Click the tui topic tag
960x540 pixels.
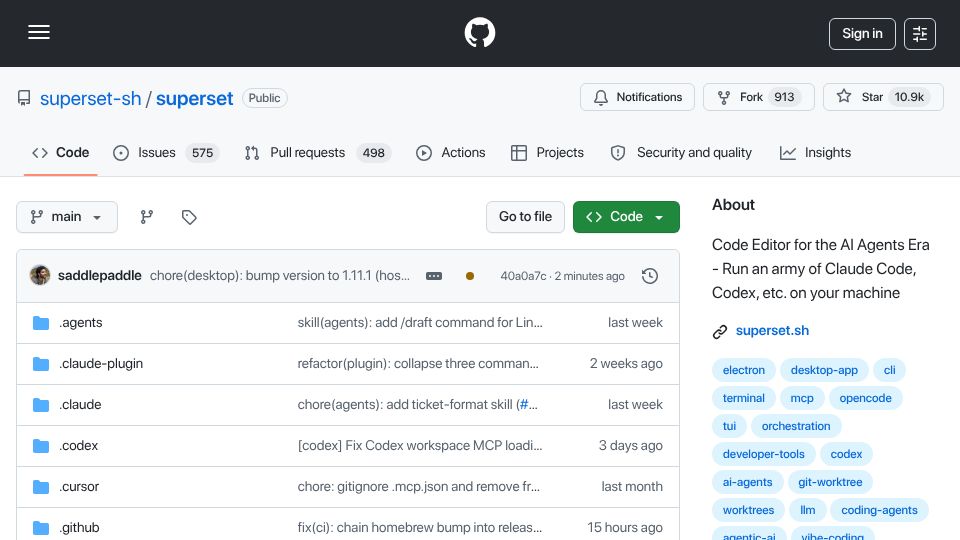tap(729, 426)
